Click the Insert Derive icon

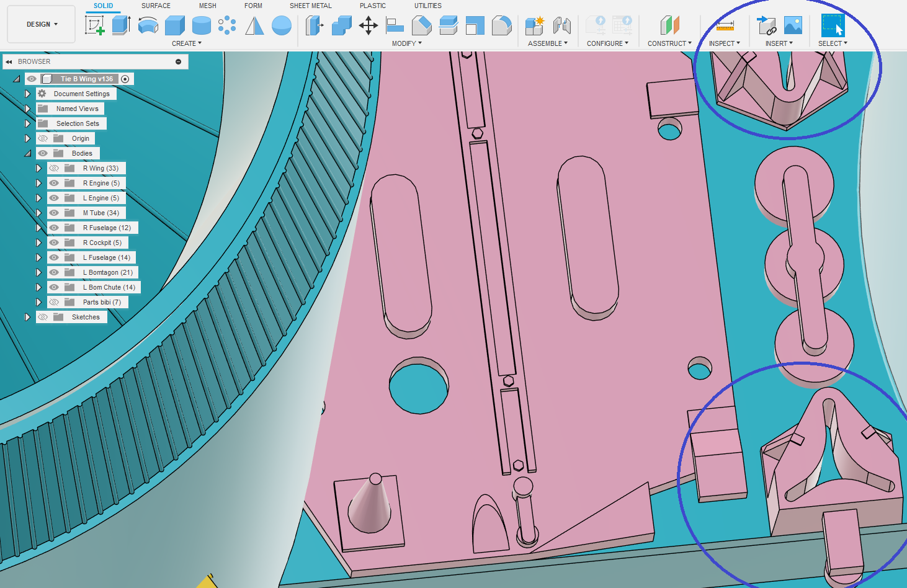767,25
